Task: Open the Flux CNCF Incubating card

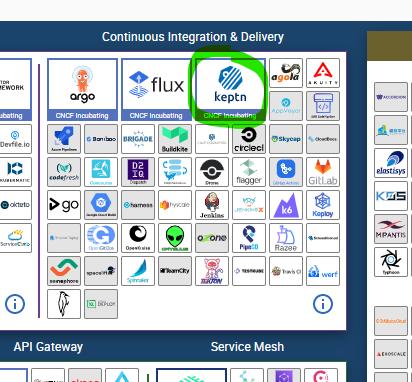Action: click(x=156, y=89)
